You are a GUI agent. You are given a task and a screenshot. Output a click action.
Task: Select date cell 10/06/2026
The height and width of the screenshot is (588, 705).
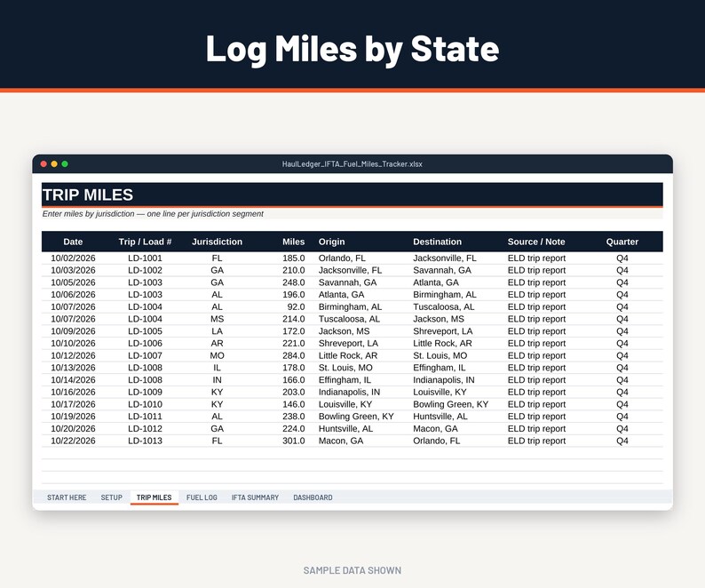pos(73,295)
